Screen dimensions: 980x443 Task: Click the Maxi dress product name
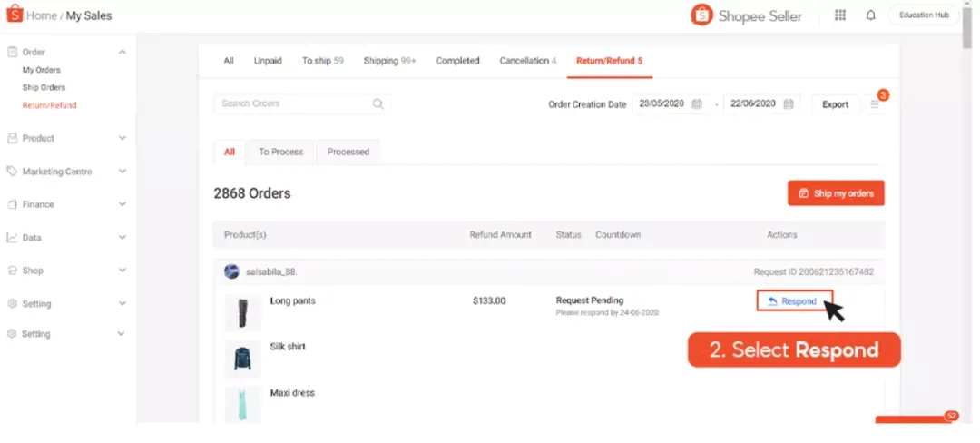[x=292, y=393]
